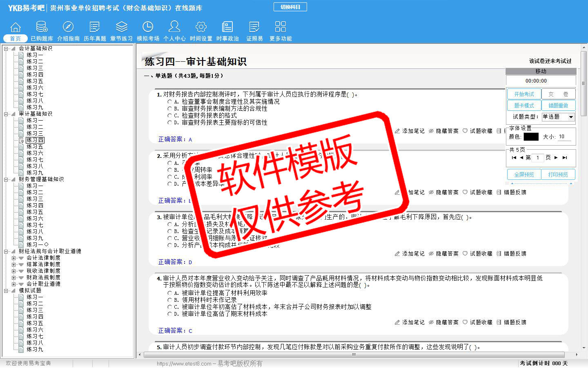The image size is (588, 368).
Task: Click the 切换科目 button
Action: pos(290,7)
